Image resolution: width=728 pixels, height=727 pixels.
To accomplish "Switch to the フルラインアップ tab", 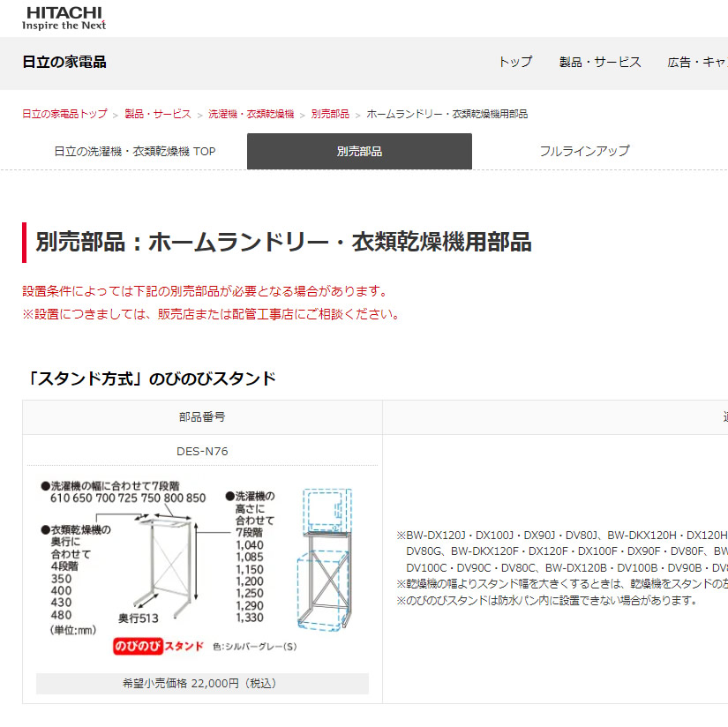I will point(585,151).
